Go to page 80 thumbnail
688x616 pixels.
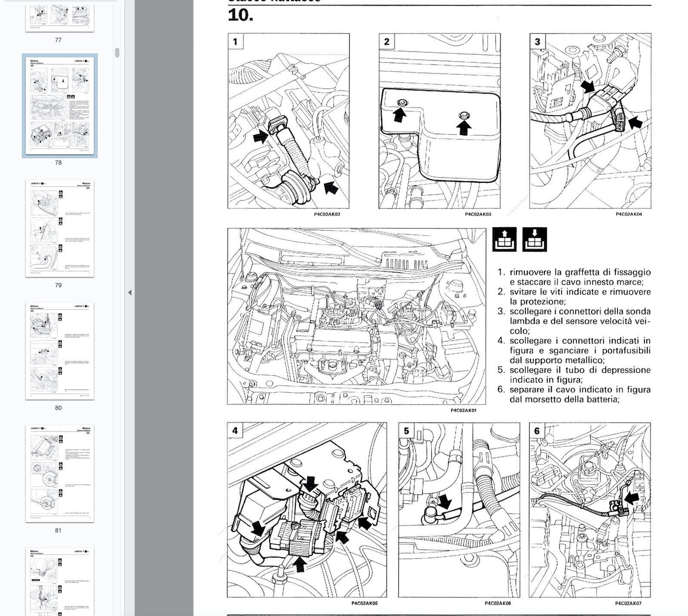pyautogui.click(x=60, y=351)
